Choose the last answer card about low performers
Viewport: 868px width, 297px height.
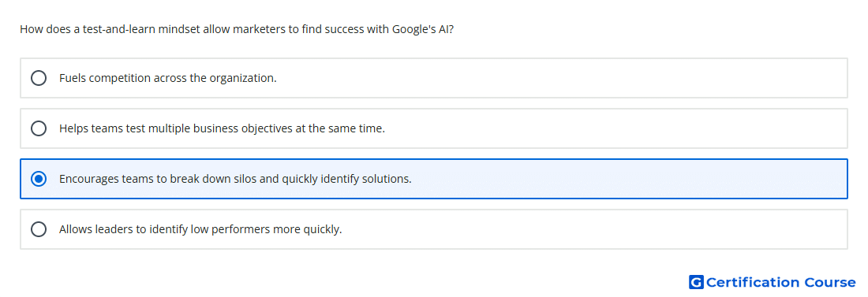tap(434, 229)
